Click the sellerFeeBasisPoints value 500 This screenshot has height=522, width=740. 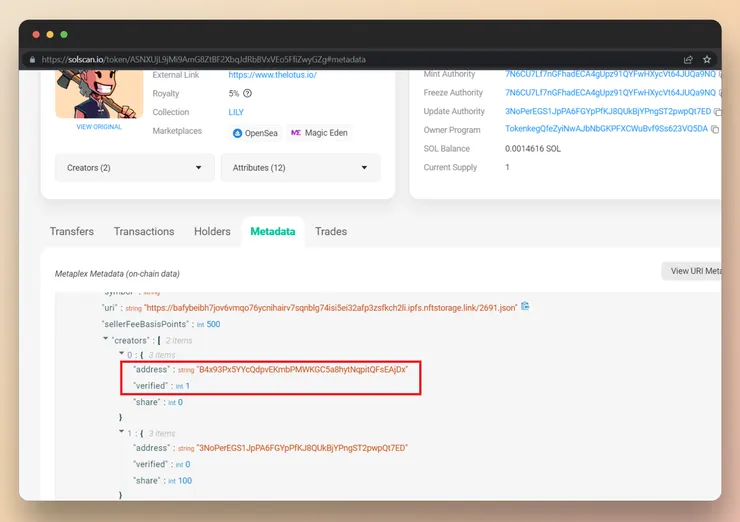coord(213,324)
